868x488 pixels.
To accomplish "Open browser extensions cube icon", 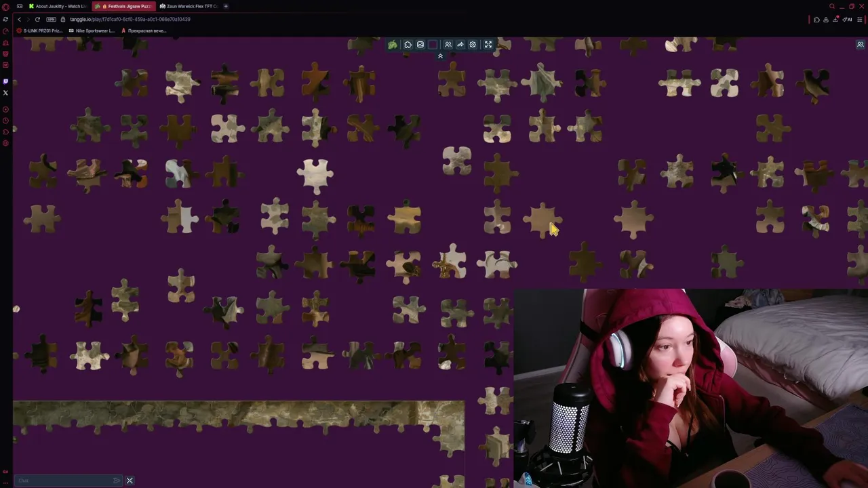I will [816, 20].
